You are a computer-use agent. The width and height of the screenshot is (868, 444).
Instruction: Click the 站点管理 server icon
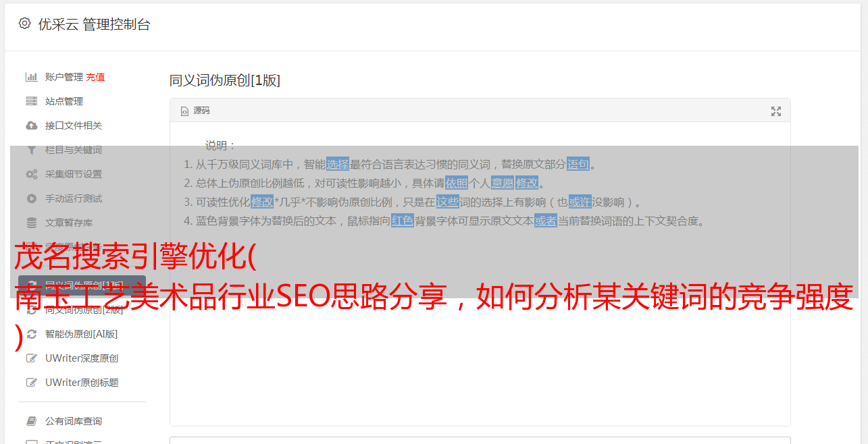(x=31, y=101)
